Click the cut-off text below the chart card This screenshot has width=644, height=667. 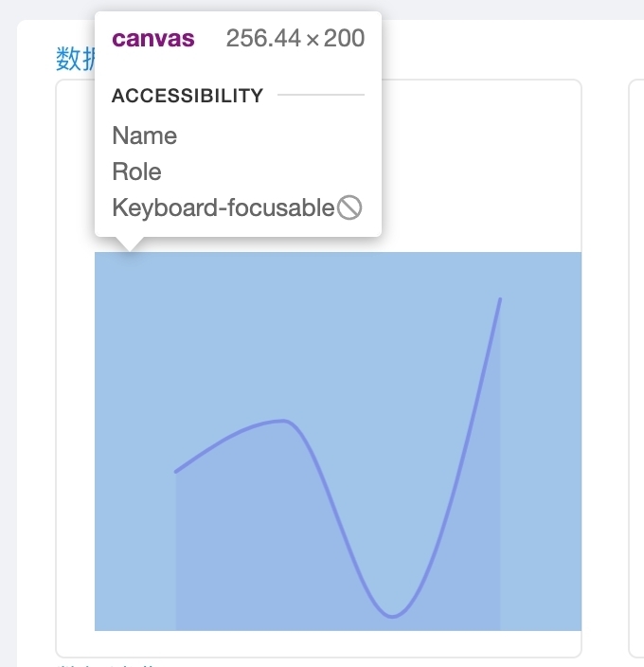[x=104, y=664]
